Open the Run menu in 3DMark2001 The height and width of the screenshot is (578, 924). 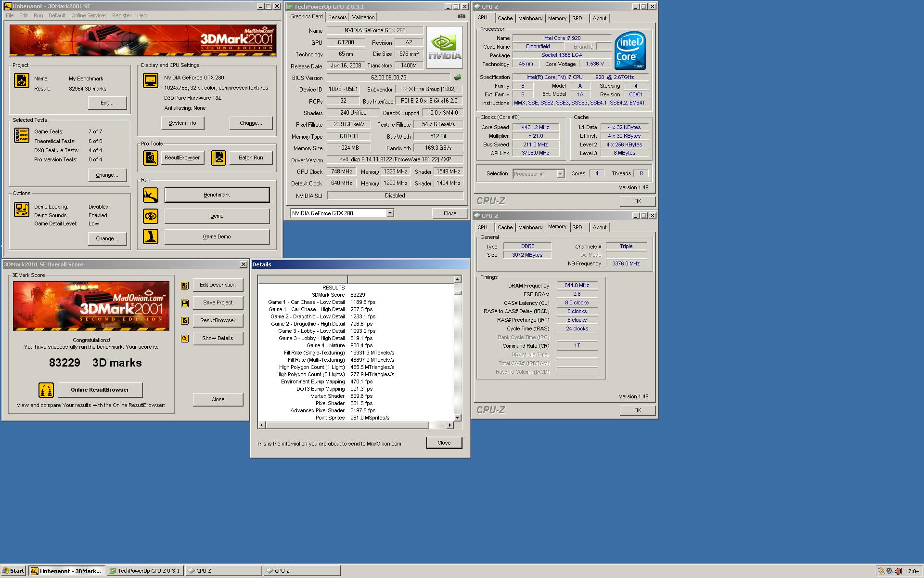[x=38, y=15]
